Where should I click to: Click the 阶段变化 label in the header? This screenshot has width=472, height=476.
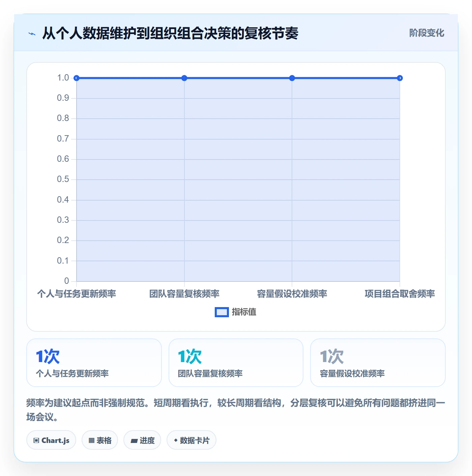click(426, 33)
